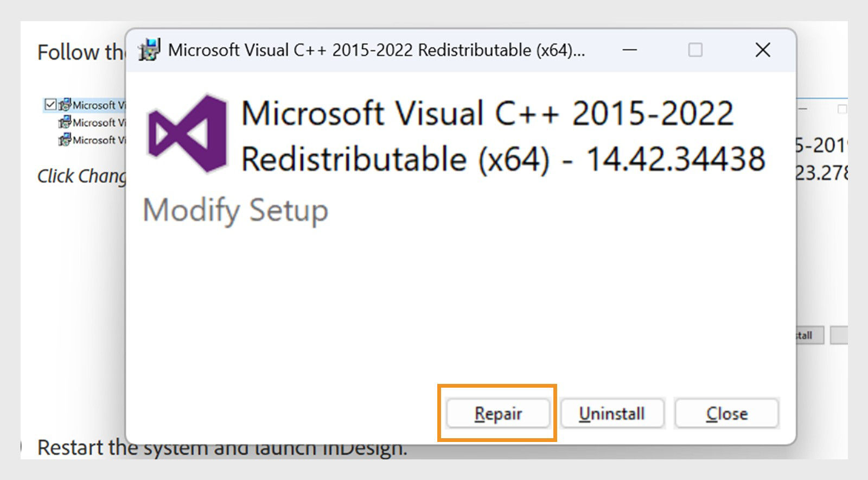
Task: Click the version number 14.42.34438 in the dialog
Action: pos(676,159)
